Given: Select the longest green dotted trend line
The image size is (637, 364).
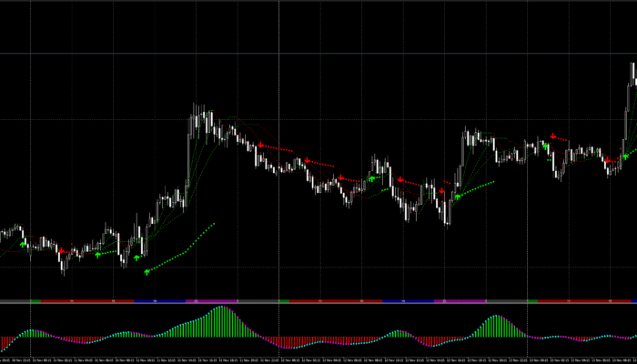Looking at the screenshot, I should click(182, 246).
